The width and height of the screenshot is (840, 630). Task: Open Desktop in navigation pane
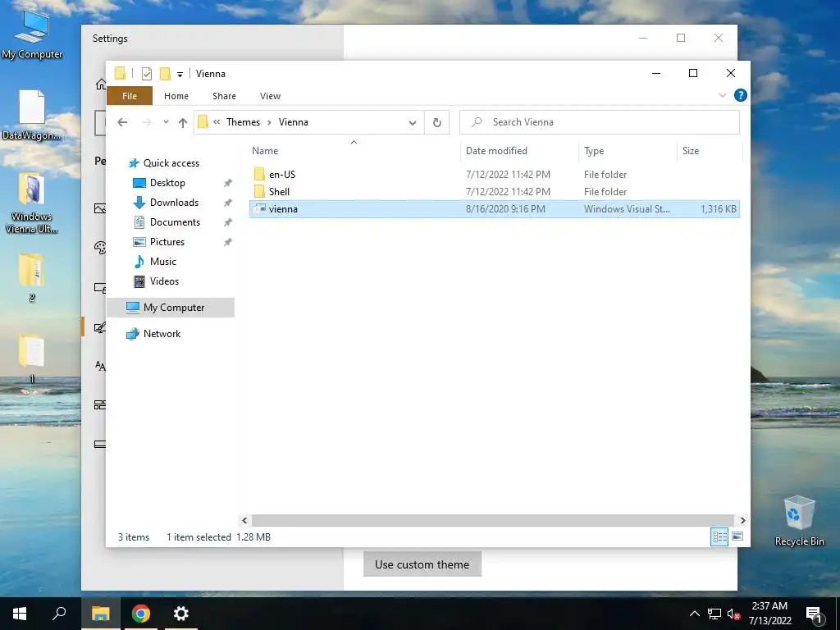(167, 183)
